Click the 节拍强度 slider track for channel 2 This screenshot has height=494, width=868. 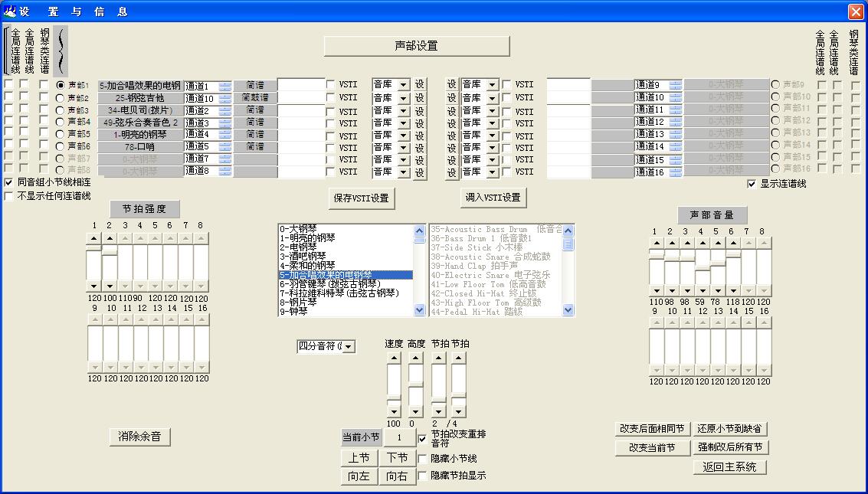pos(110,267)
